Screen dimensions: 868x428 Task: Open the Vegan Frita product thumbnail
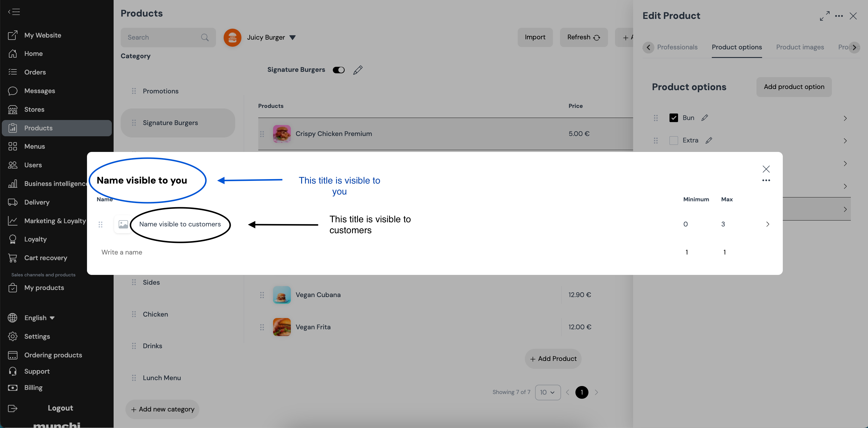click(x=281, y=327)
